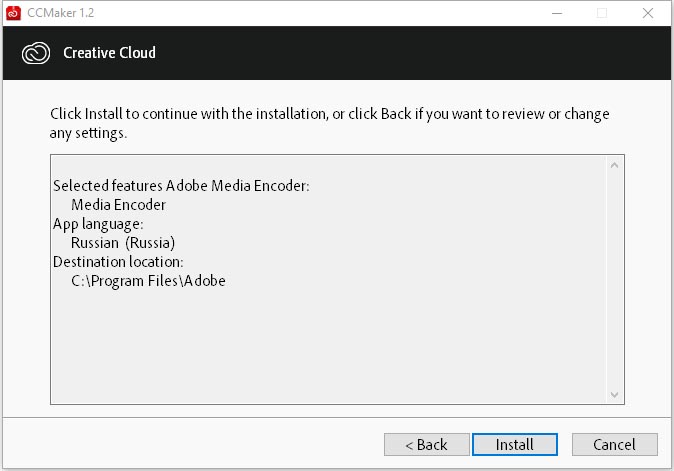Click the Install button

click(x=515, y=444)
